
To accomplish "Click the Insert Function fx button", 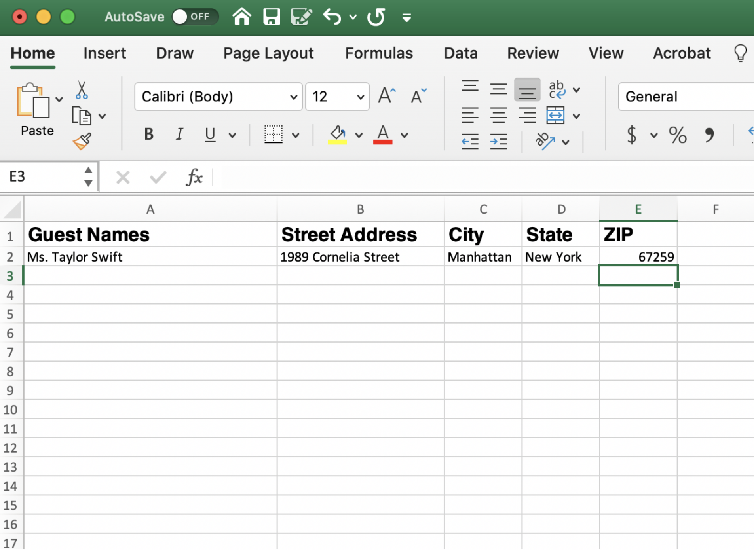I will coord(194,177).
